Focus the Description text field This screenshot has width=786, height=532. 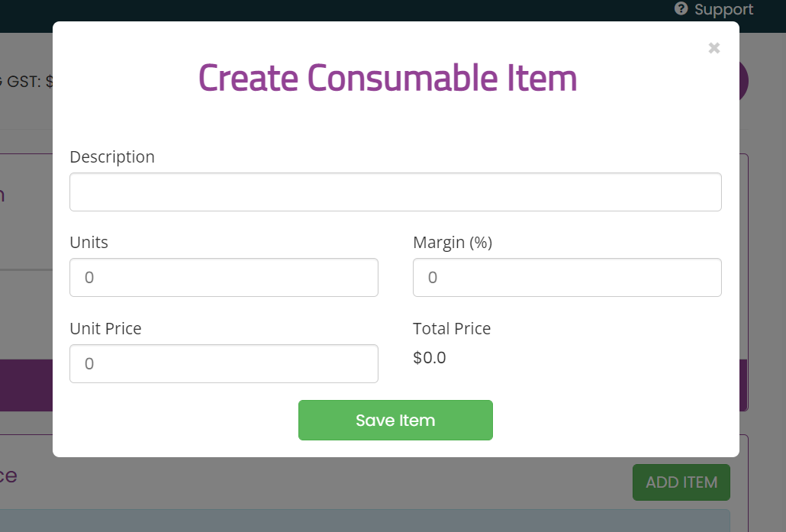coord(395,192)
